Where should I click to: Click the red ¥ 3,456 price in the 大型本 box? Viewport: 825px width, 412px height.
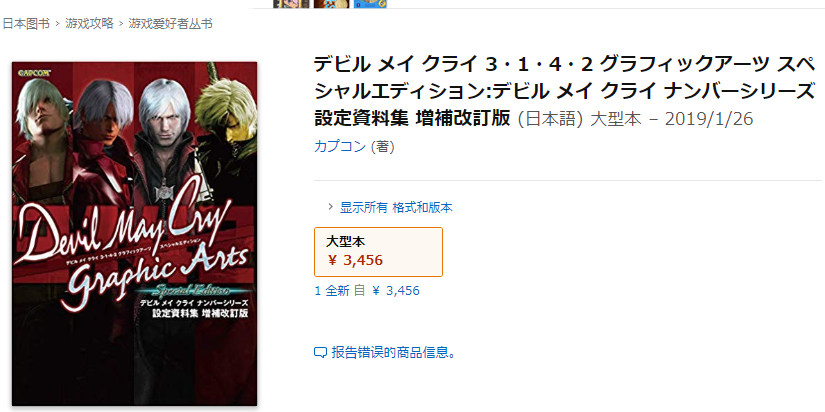coord(355,260)
